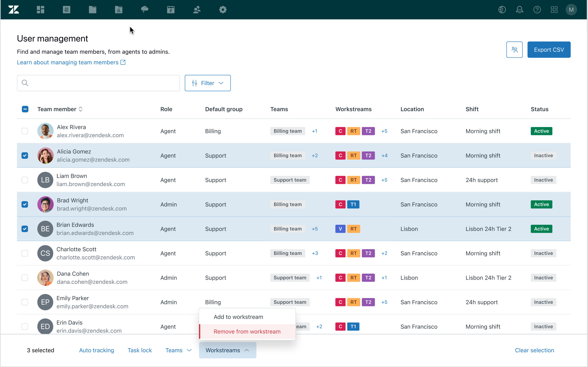Uncheck Alicia Gomez's row checkbox
This screenshot has width=588, height=367.
[25, 156]
